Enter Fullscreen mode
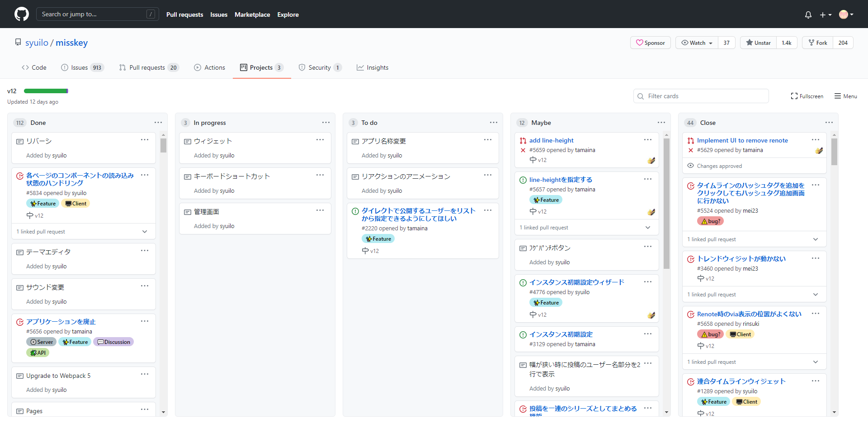This screenshot has width=868, height=424. [x=807, y=96]
